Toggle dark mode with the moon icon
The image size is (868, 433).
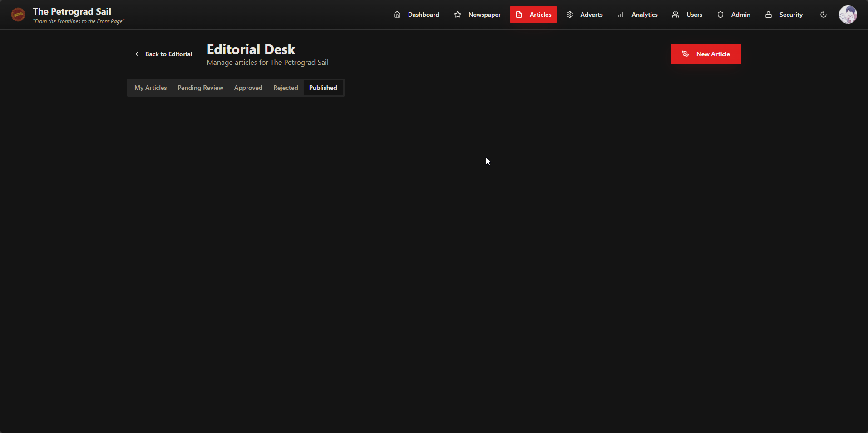824,15
